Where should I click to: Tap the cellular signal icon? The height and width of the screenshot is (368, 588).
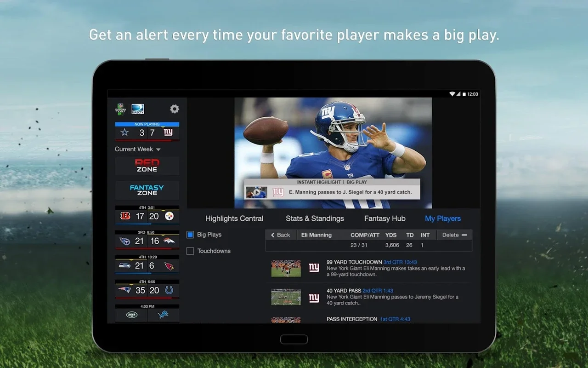coord(458,94)
